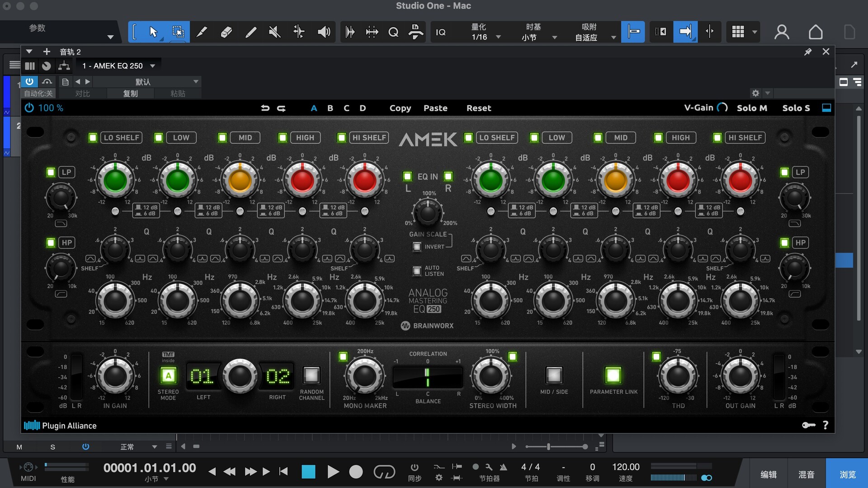Select the Range tool

178,32
